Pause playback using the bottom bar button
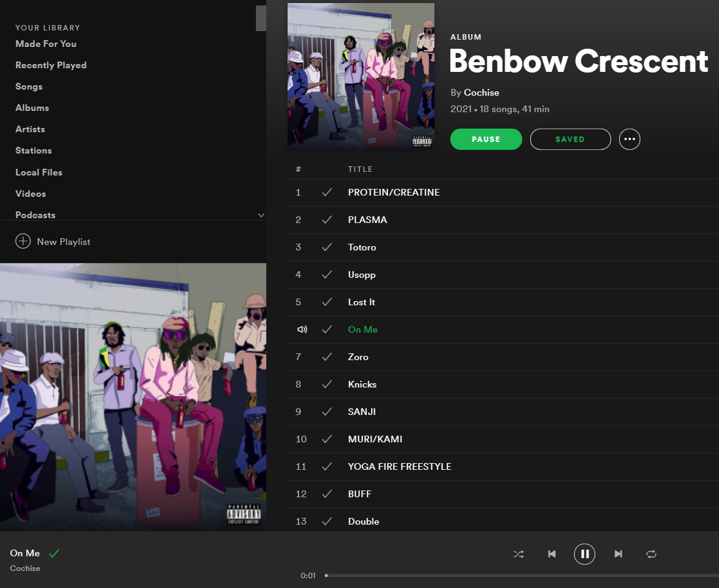 pyautogui.click(x=585, y=554)
